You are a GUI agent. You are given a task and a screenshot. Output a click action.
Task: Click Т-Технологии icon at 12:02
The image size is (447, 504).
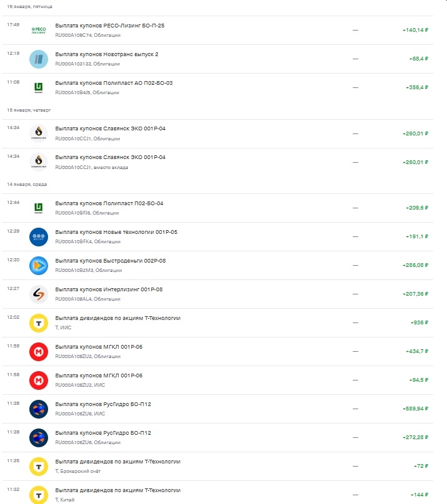click(39, 323)
